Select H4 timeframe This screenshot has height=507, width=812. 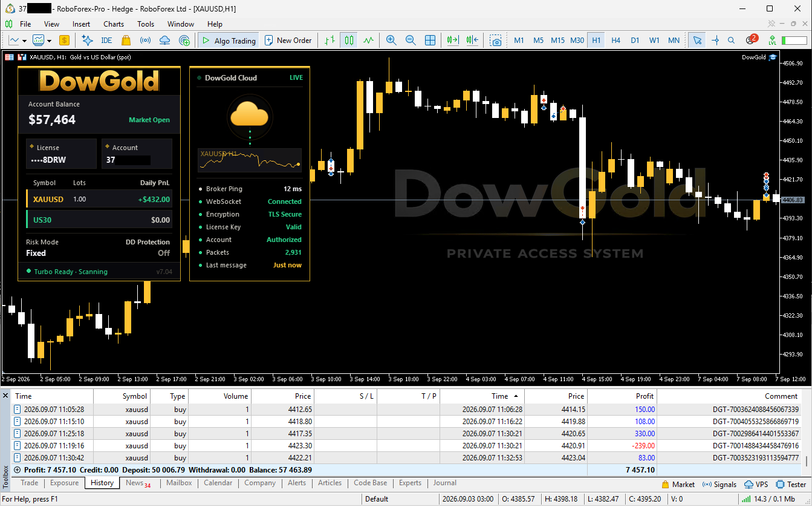(615, 41)
